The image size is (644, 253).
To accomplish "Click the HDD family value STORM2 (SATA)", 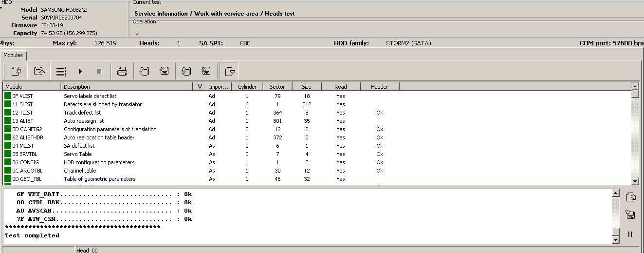I will pyautogui.click(x=408, y=43).
